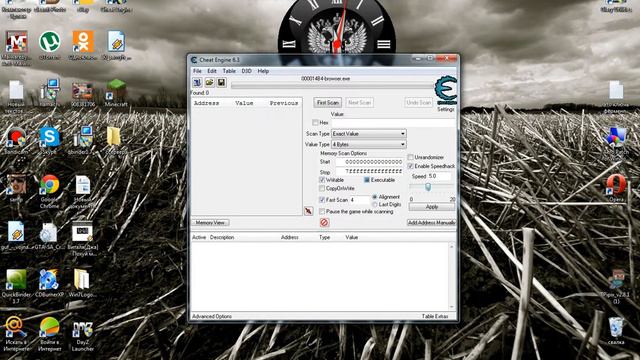The height and width of the screenshot is (360, 640).
Task: Click Table Extras in the status bar
Action: click(x=435, y=316)
